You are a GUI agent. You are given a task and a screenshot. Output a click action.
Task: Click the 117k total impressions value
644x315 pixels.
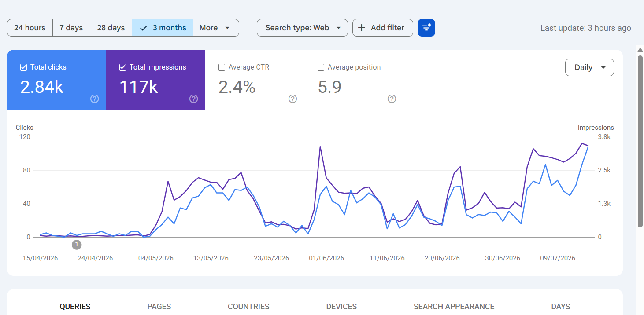[x=139, y=87]
